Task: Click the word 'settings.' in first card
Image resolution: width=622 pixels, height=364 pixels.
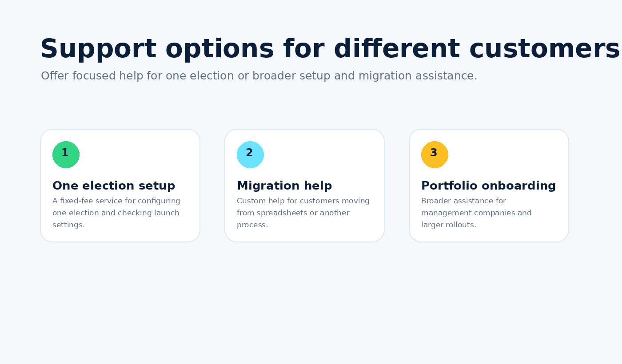Action: click(x=68, y=225)
